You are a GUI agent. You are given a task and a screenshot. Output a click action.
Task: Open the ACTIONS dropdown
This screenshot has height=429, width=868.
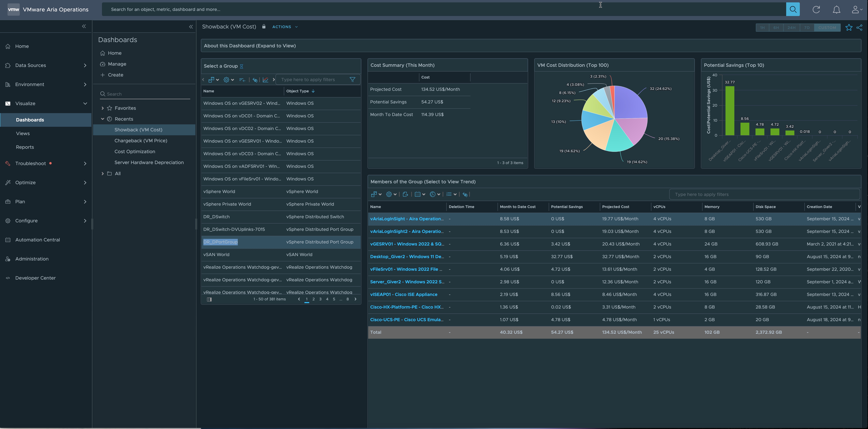pos(285,27)
